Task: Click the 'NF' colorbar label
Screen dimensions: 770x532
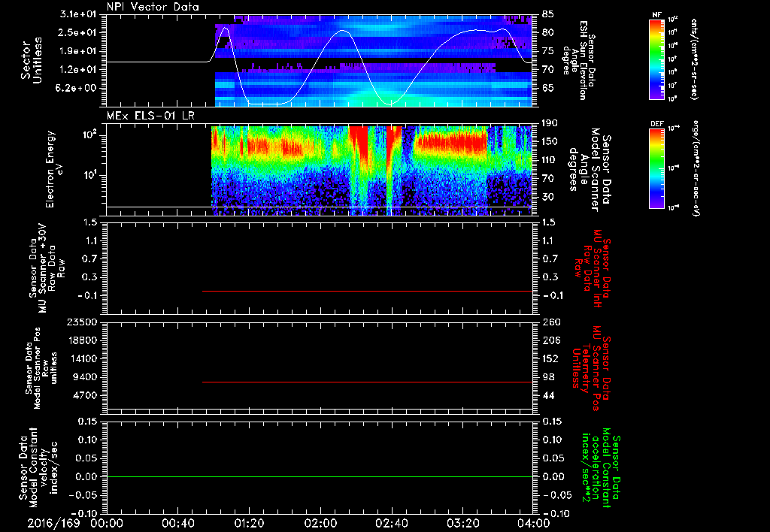Action: point(657,15)
